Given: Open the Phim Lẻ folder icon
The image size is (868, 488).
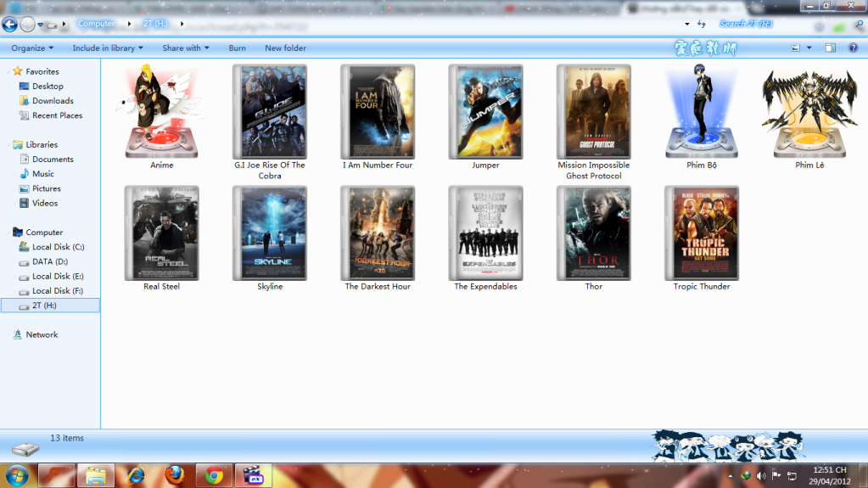Looking at the screenshot, I should [809, 112].
